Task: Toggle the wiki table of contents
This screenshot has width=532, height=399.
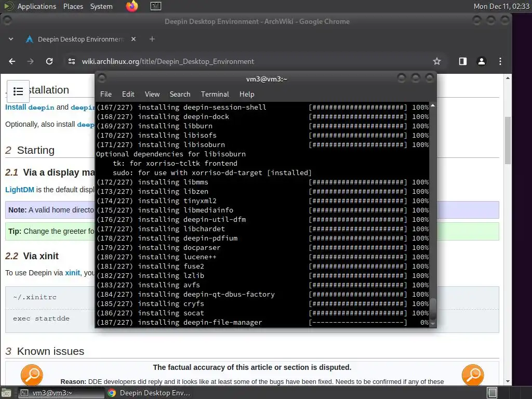Action: pyautogui.click(x=18, y=91)
